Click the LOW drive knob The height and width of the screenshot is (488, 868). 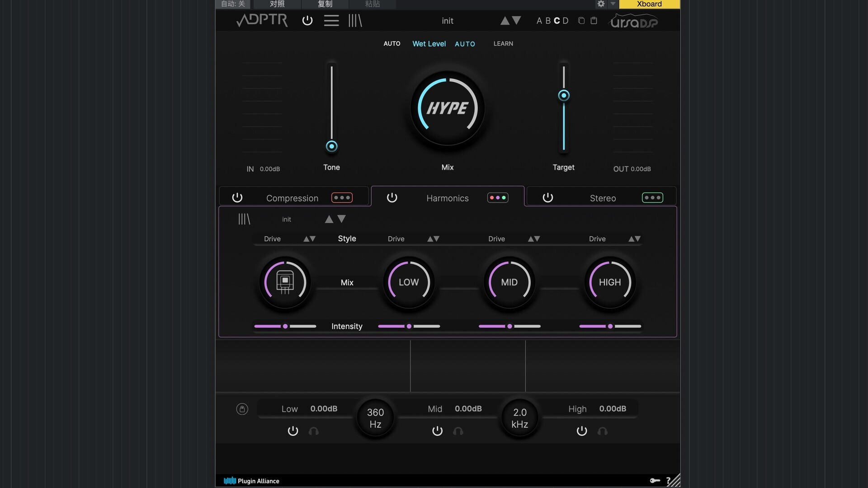[409, 282]
